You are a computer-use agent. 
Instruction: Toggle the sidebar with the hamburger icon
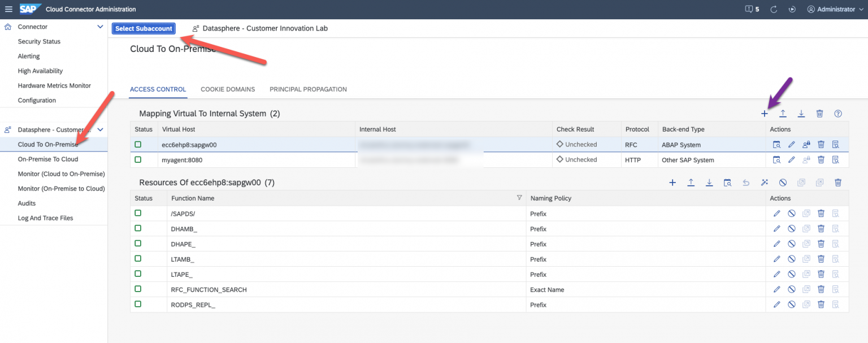[9, 9]
